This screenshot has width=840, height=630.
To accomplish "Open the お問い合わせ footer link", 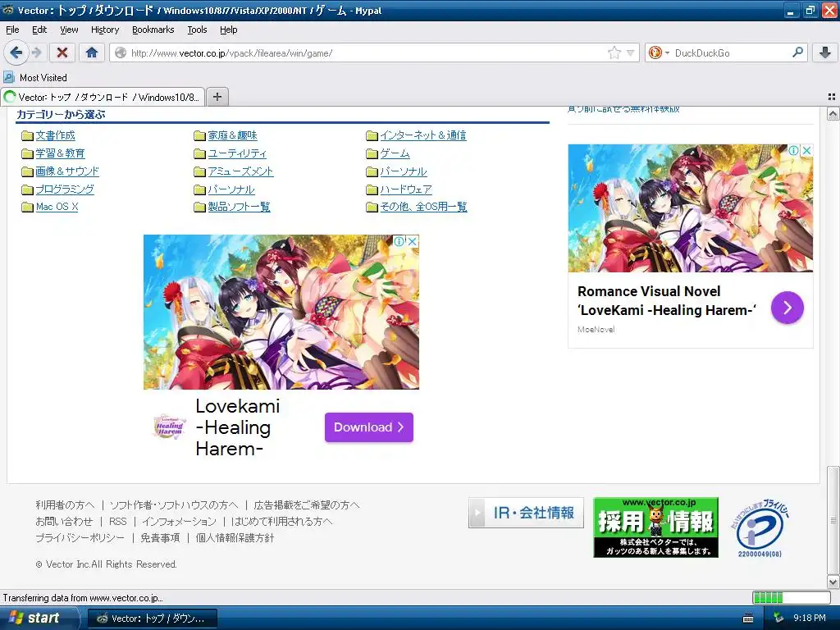I will [64, 521].
